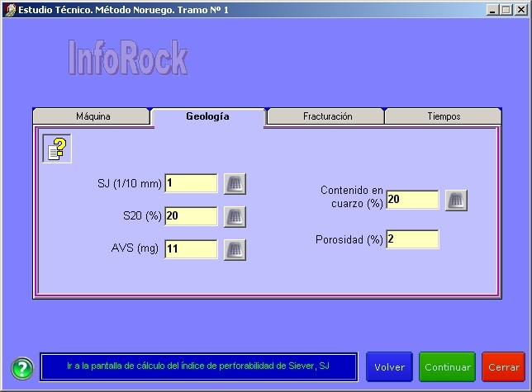The image size is (532, 392).
Task: Click the green Continuar button
Action: 446,367
